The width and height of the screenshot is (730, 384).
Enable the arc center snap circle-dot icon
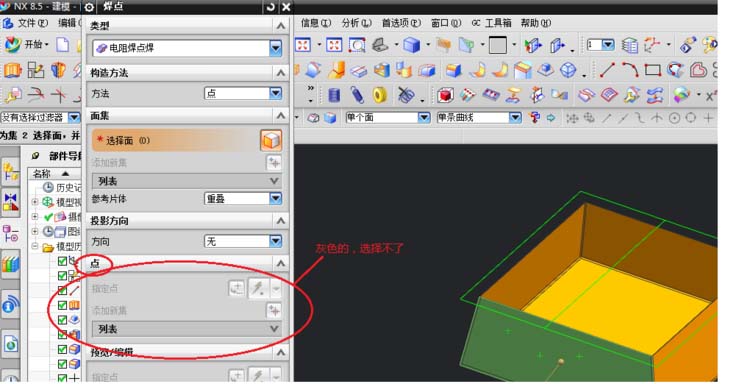coord(674,118)
